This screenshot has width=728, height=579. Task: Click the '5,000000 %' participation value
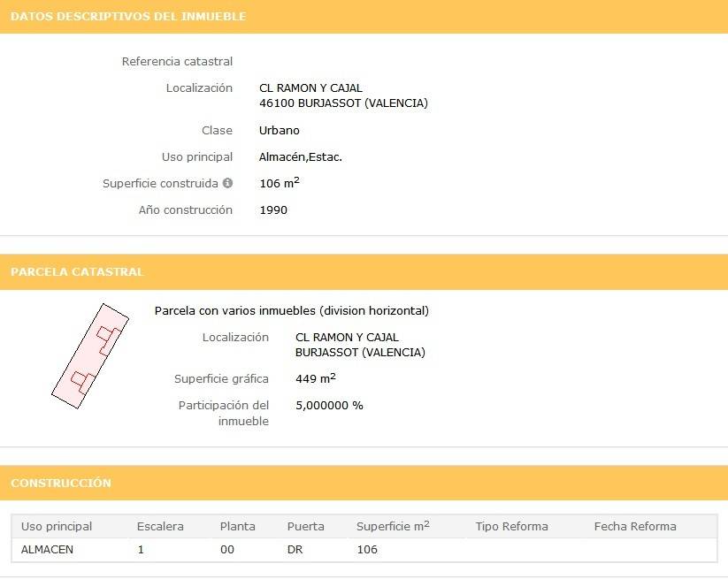pyautogui.click(x=329, y=406)
